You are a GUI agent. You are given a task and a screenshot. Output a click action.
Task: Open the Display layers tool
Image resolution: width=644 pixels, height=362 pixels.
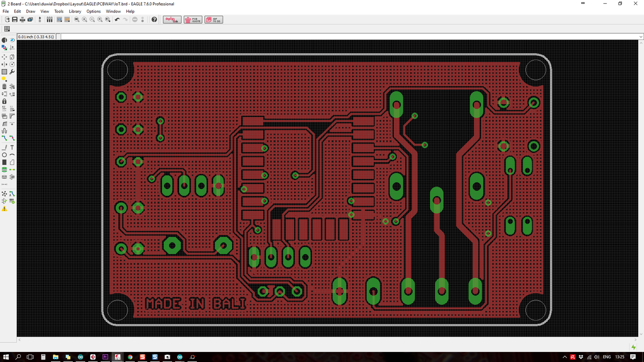point(4,47)
